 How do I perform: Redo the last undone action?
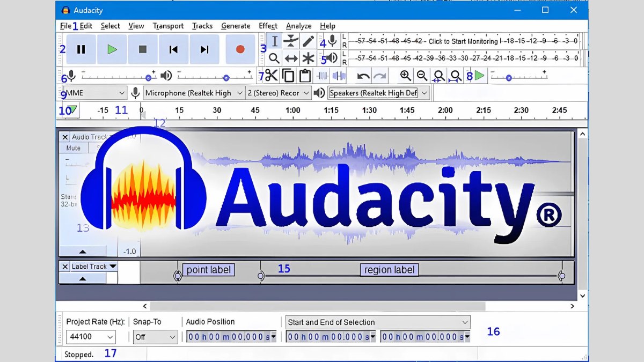(379, 76)
